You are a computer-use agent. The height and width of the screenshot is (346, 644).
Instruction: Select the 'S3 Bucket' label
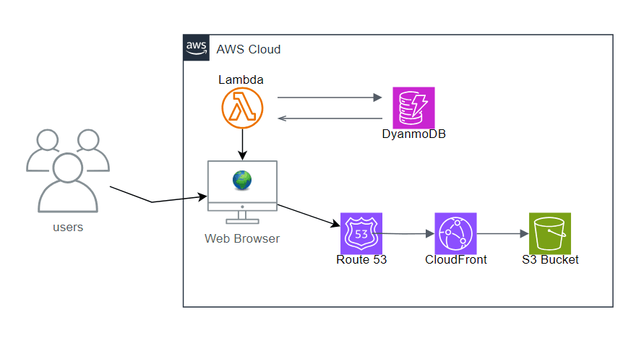pos(550,259)
